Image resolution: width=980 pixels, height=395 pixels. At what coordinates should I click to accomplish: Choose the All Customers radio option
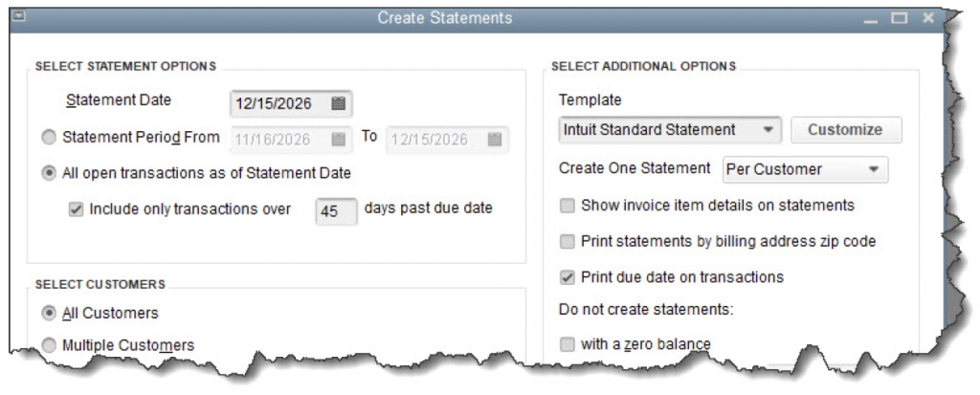[x=50, y=313]
